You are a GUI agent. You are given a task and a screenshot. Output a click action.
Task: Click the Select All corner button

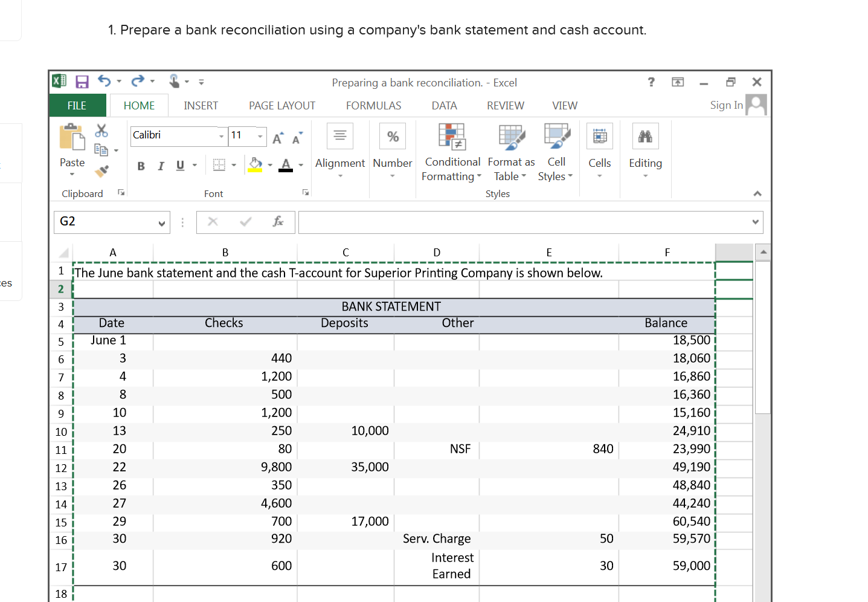click(x=62, y=253)
